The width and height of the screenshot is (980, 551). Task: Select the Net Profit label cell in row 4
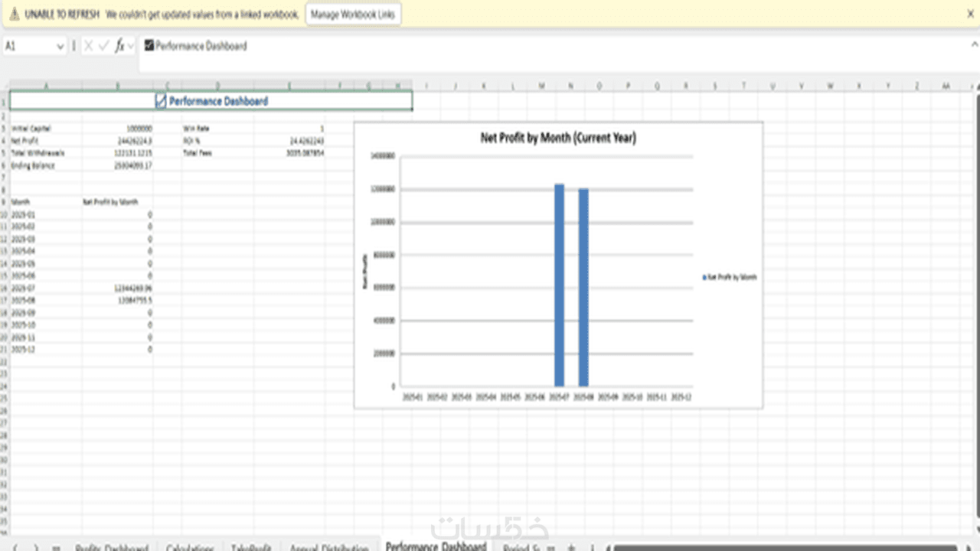coord(46,141)
